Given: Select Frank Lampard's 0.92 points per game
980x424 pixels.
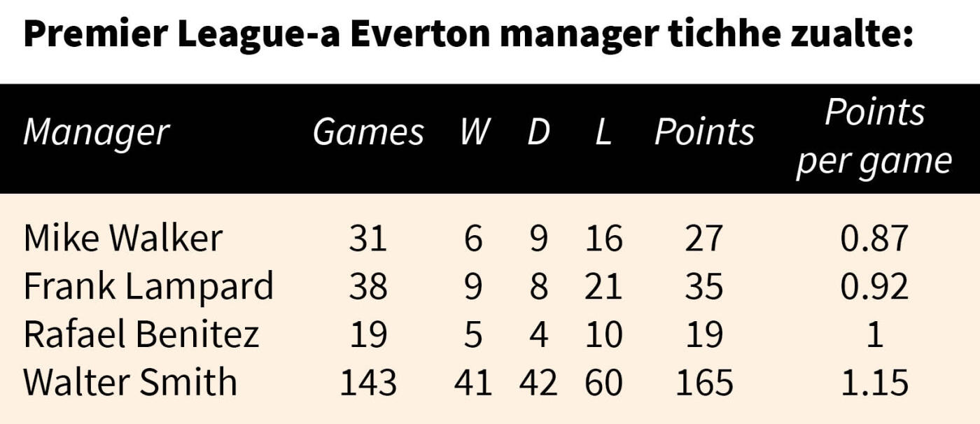Looking at the screenshot, I should tap(874, 287).
